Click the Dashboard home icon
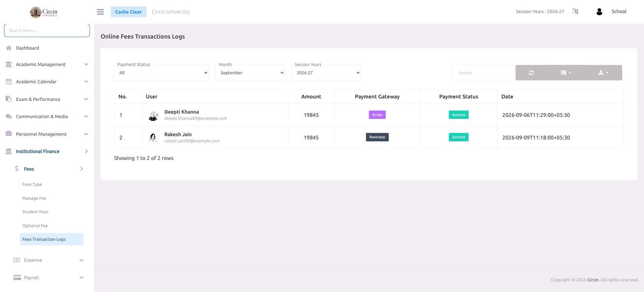 [9, 48]
